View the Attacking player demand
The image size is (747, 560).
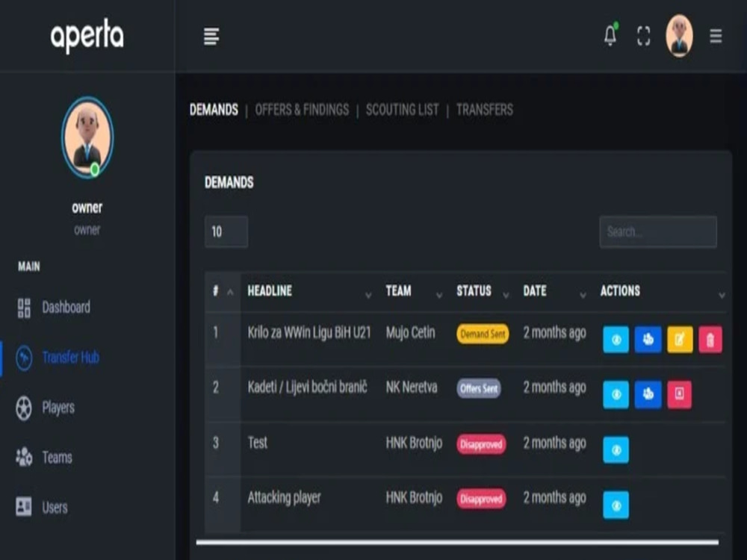pos(616,505)
